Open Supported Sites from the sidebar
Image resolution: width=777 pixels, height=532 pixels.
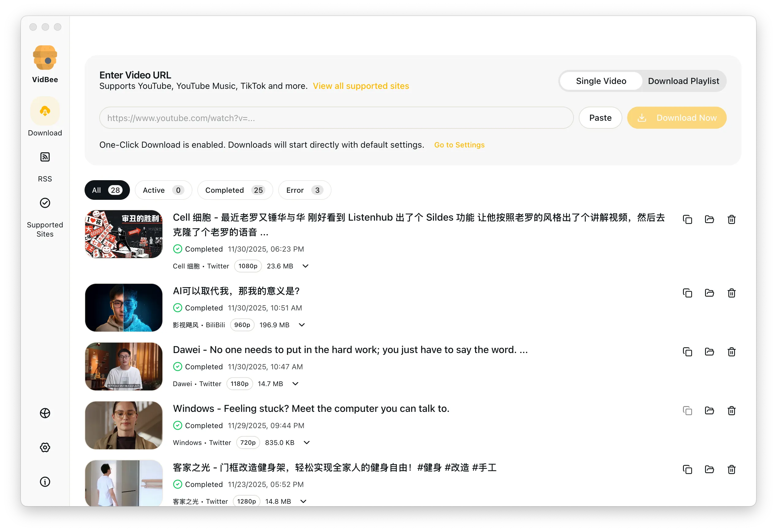pos(45,203)
